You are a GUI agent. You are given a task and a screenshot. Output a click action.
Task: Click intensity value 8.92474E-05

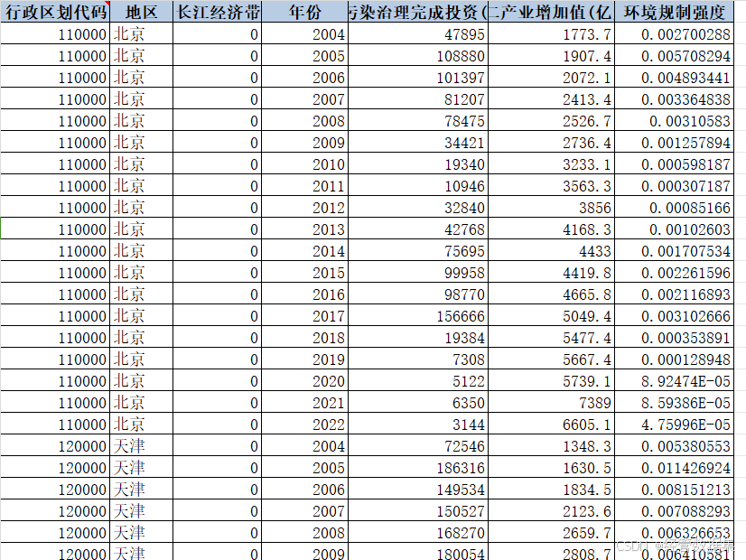click(x=674, y=380)
